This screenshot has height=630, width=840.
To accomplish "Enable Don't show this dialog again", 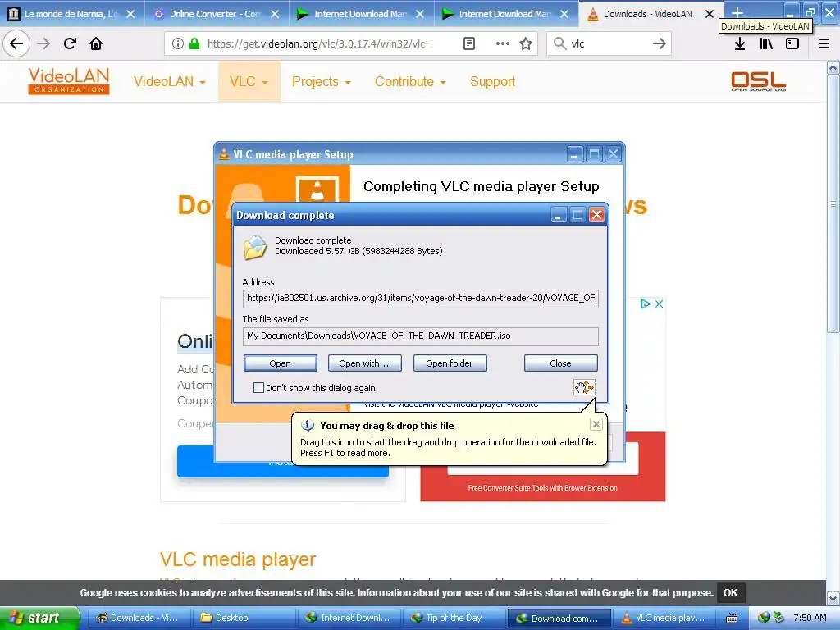I will pyautogui.click(x=258, y=387).
